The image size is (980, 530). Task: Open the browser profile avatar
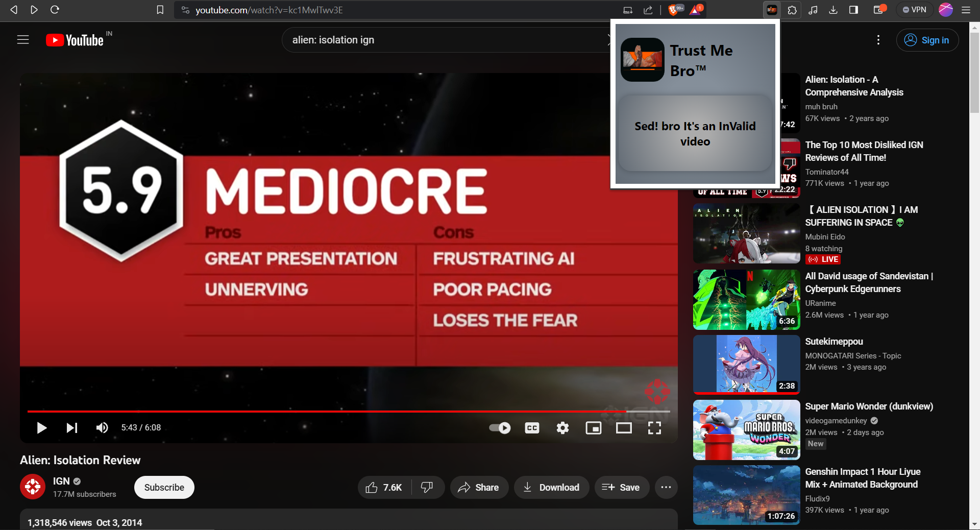pyautogui.click(x=946, y=10)
